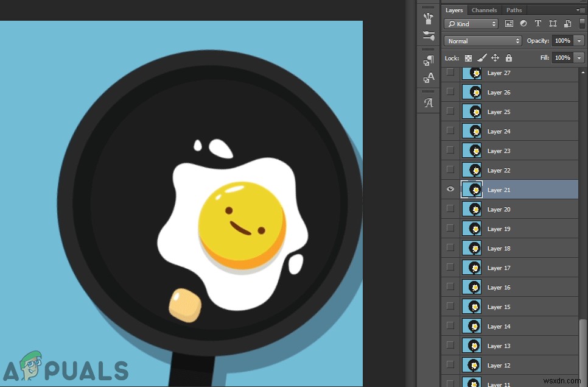Click the filter for pixel layers icon
Screen dimensions: 588x387
coord(509,23)
